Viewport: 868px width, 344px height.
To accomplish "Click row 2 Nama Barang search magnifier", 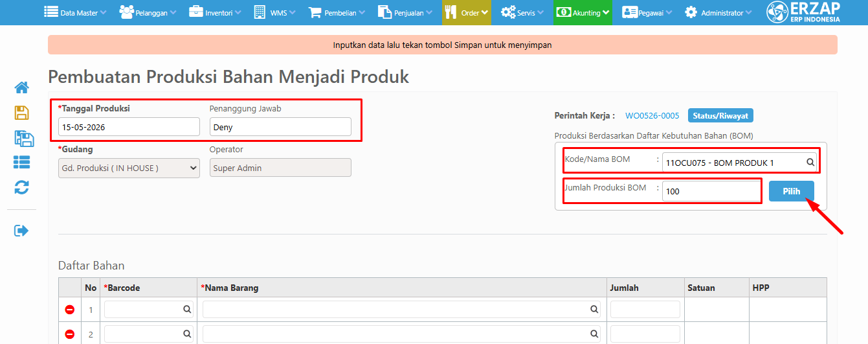I will pyautogui.click(x=594, y=334).
